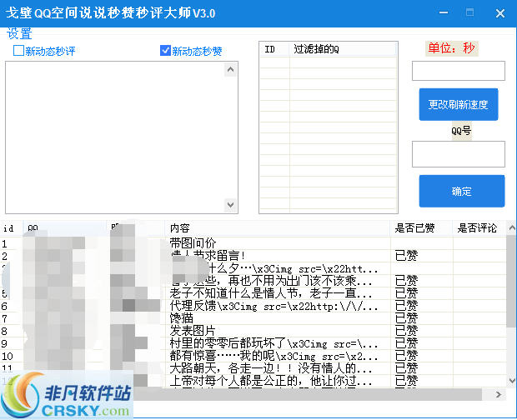Click the 内容 column header

click(277, 228)
